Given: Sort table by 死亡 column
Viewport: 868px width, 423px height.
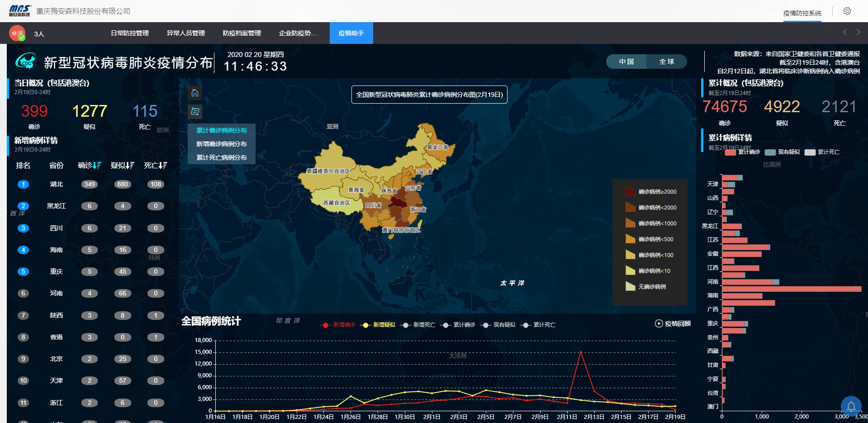Looking at the screenshot, I should click(x=156, y=166).
